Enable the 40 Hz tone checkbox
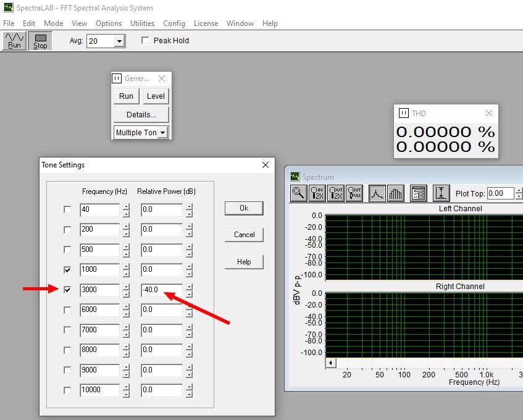 (x=67, y=209)
